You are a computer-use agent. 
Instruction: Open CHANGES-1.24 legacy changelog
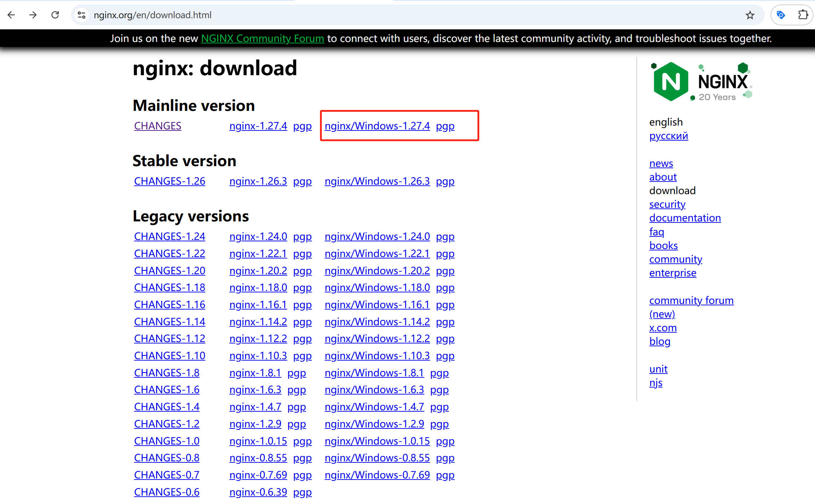point(169,236)
